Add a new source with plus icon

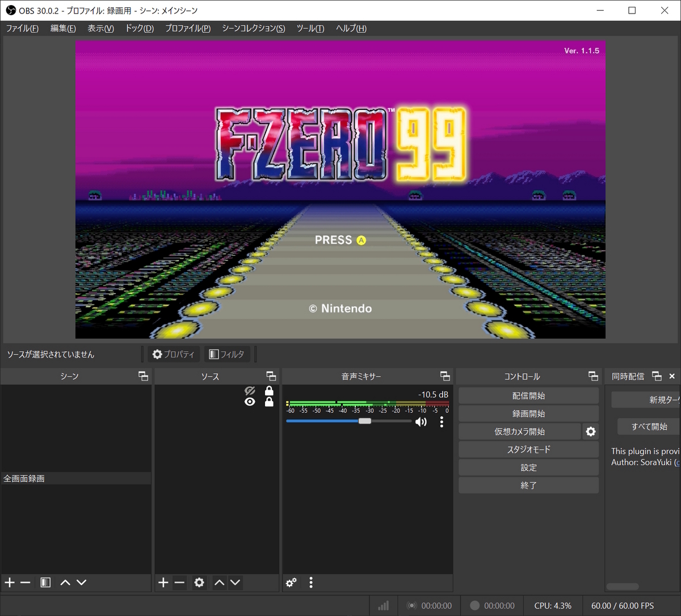163,583
